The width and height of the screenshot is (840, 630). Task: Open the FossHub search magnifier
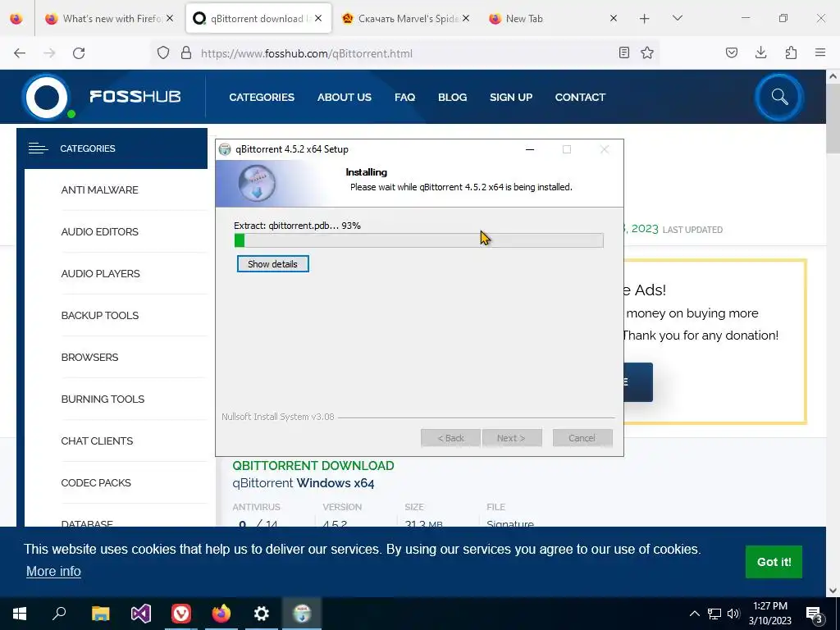click(779, 97)
